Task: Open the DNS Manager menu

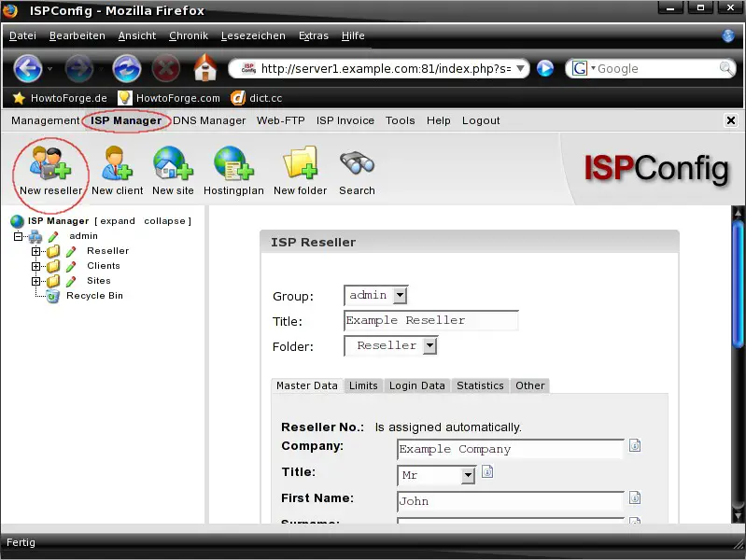Action: pyautogui.click(x=209, y=120)
